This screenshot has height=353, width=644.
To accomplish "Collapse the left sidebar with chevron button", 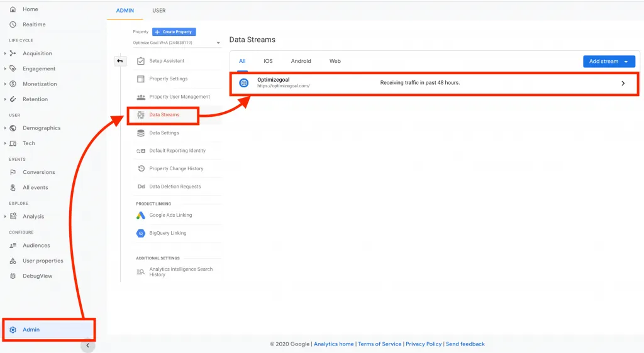I will [87, 345].
